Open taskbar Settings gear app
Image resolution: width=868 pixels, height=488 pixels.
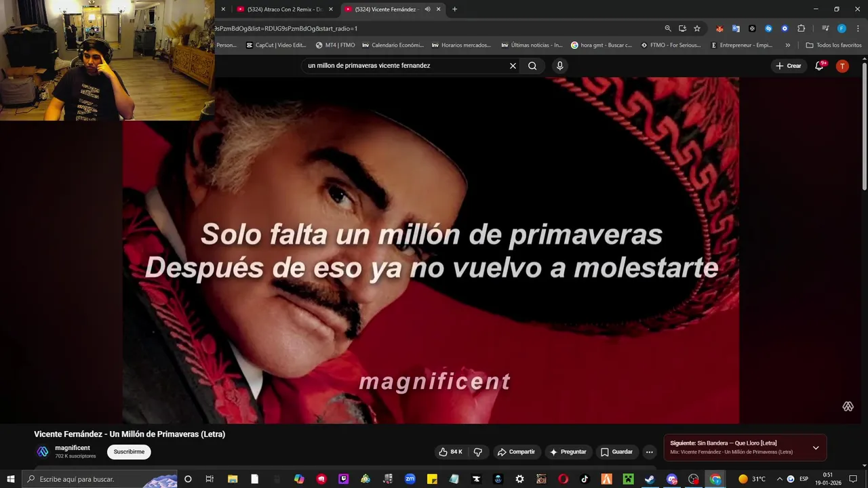[519, 479]
